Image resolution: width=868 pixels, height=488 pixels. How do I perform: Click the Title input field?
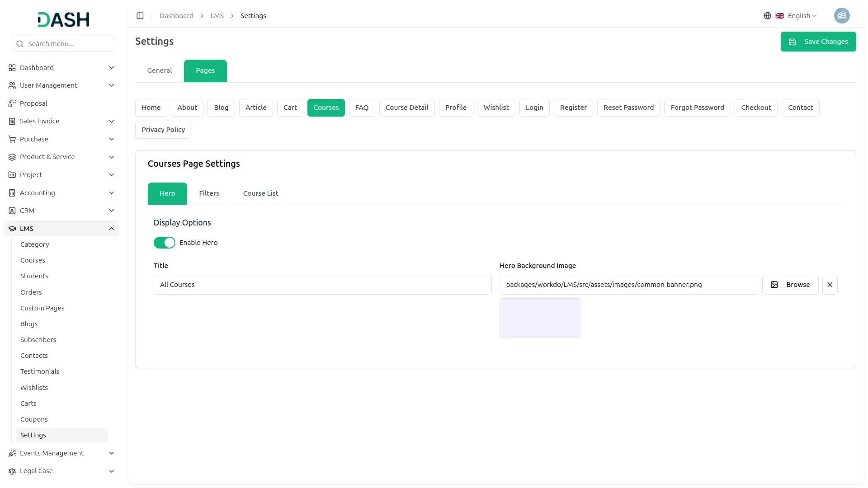tap(322, 285)
